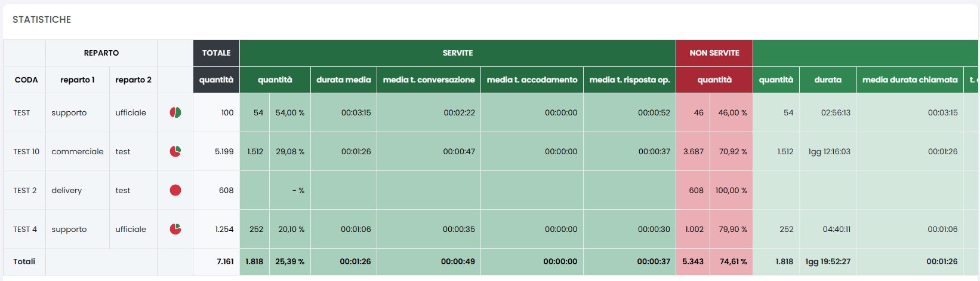Viewport: 980px width, 281px height.
Task: Click media durata chiamata column header
Action: (x=910, y=80)
